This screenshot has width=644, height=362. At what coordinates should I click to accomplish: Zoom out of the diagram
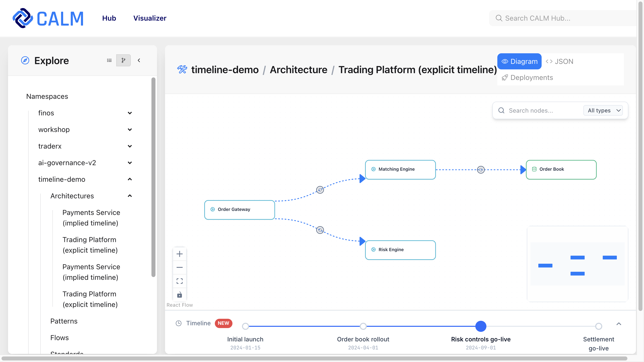point(180,267)
